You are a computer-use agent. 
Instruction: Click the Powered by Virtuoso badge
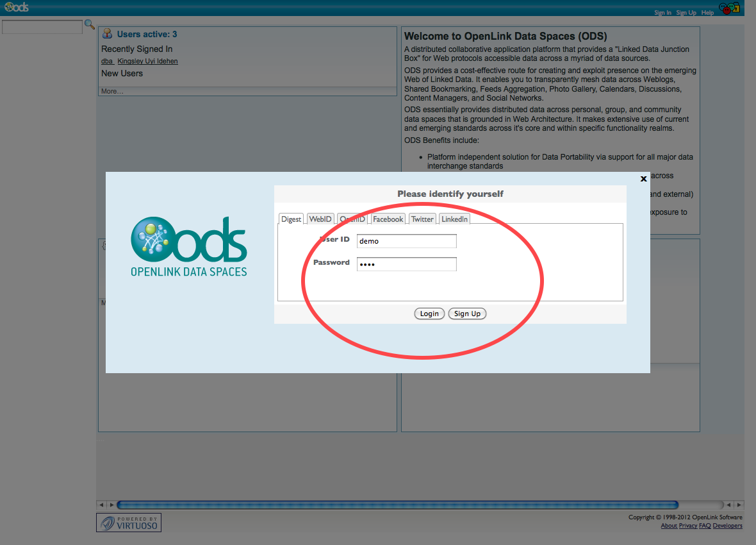(x=129, y=523)
